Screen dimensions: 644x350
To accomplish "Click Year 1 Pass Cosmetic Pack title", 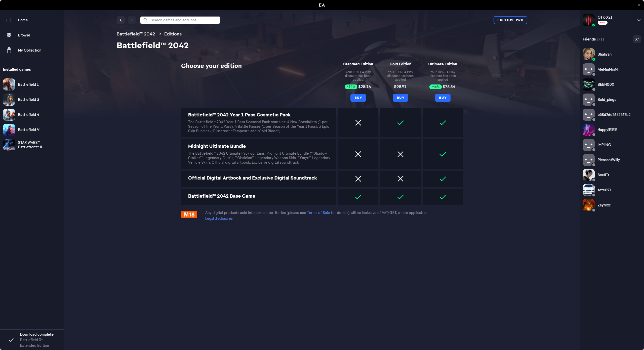I will pos(239,115).
